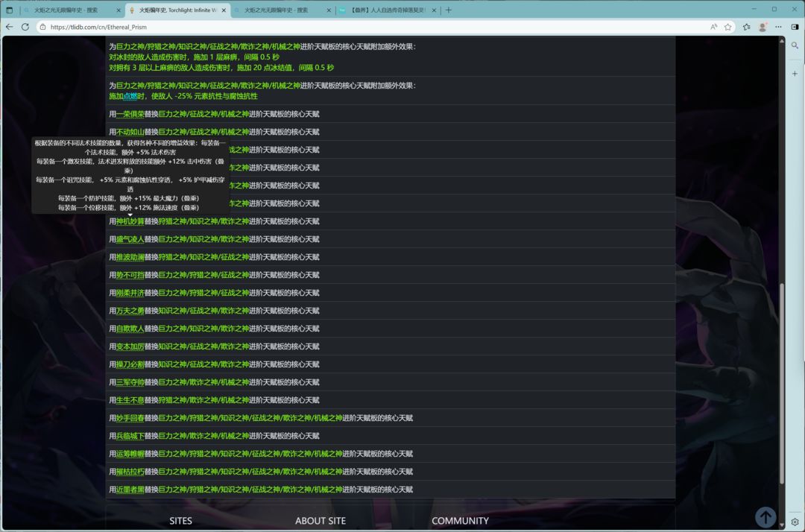This screenshot has height=532, width=805.
Task: Open the favorites list icon in the toolbar
Action: point(747,27)
